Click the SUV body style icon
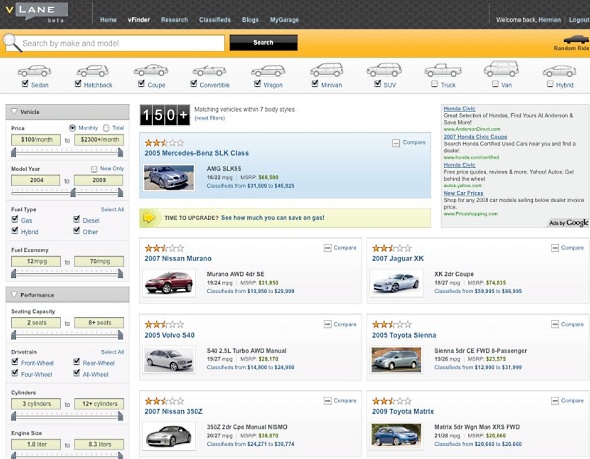 (384, 70)
